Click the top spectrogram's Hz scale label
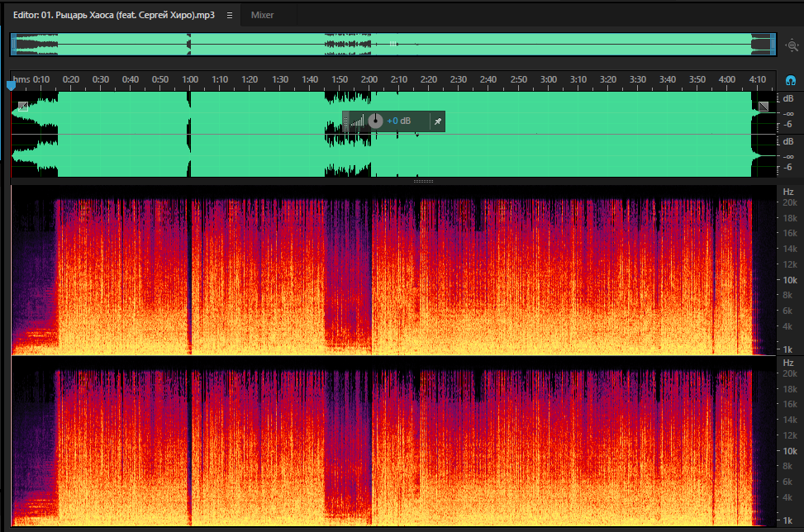This screenshot has width=804, height=532. pos(788,192)
